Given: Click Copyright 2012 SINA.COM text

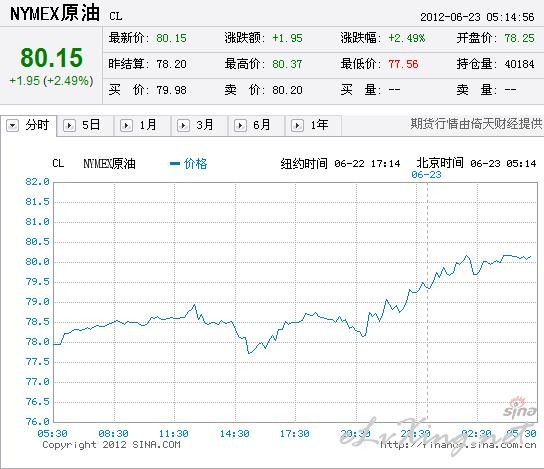Looking at the screenshot, I should click(111, 445).
